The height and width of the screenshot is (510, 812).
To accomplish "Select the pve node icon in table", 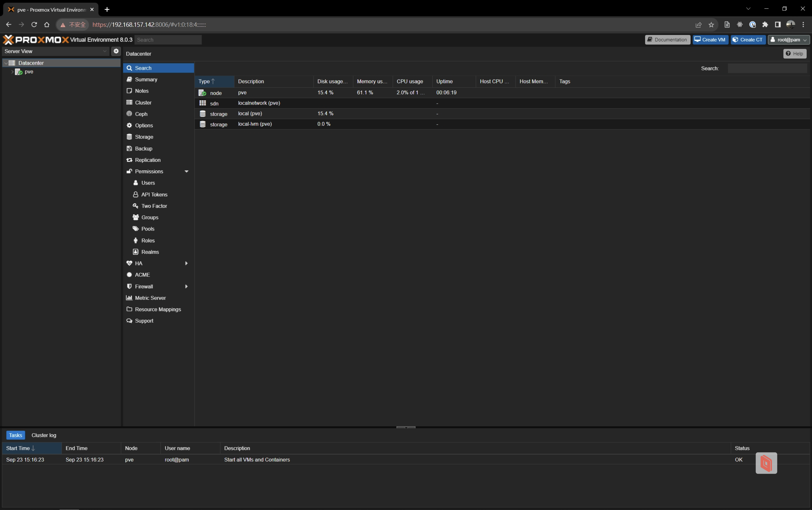I will (202, 93).
